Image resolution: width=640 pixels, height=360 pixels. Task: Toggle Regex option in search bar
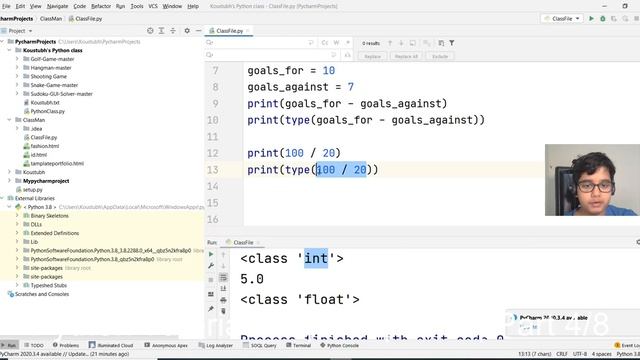tap(348, 43)
